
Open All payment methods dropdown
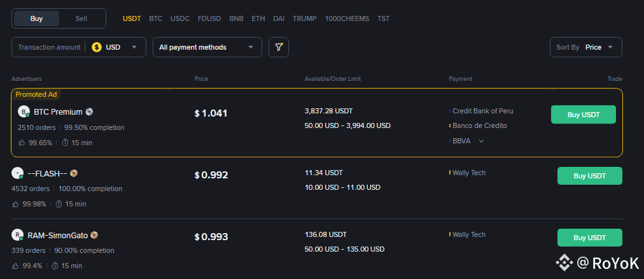tap(207, 47)
